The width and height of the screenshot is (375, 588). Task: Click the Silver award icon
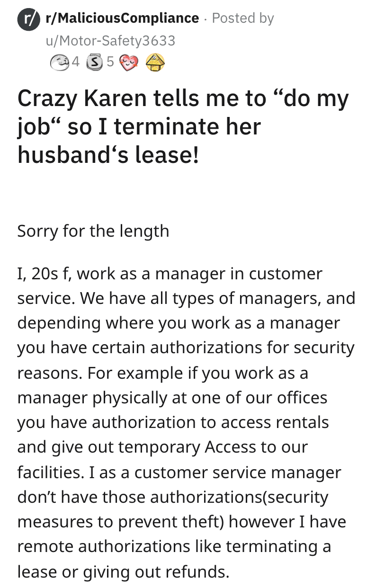[x=95, y=62]
